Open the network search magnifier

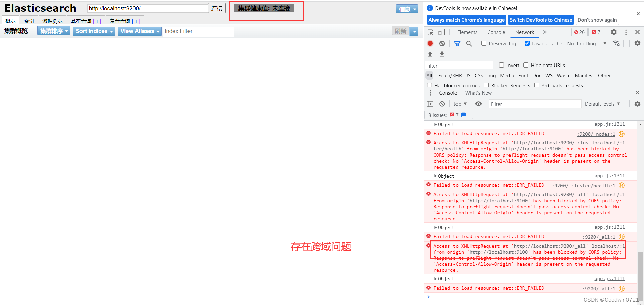[469, 43]
